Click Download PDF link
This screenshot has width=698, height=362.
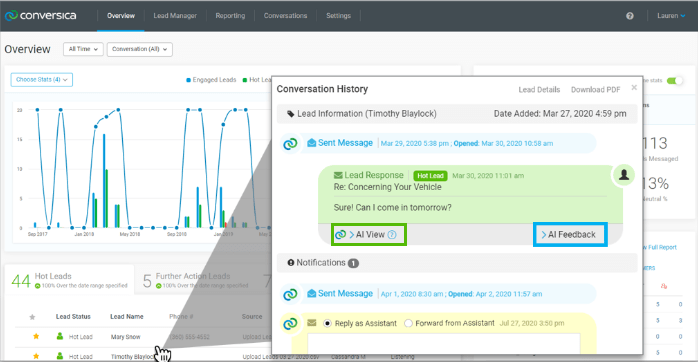point(596,89)
